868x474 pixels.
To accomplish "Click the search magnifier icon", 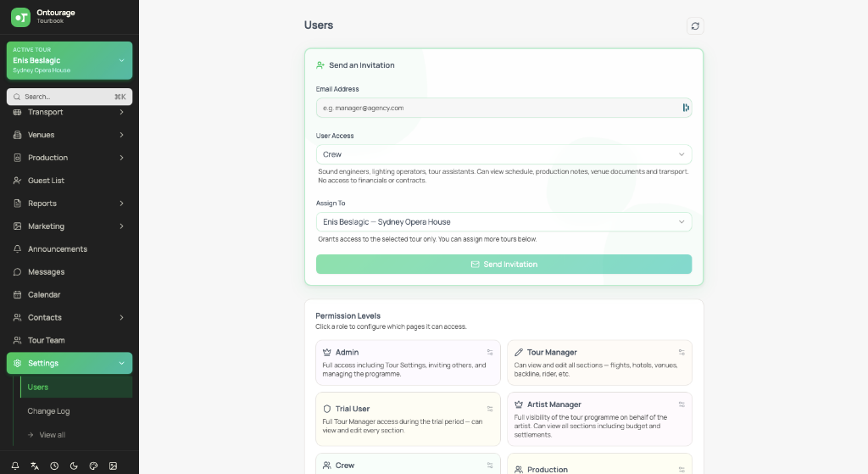I will click(x=17, y=97).
